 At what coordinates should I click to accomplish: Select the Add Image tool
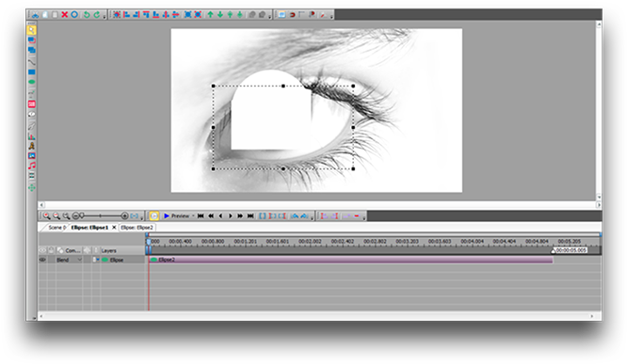pos(32,156)
